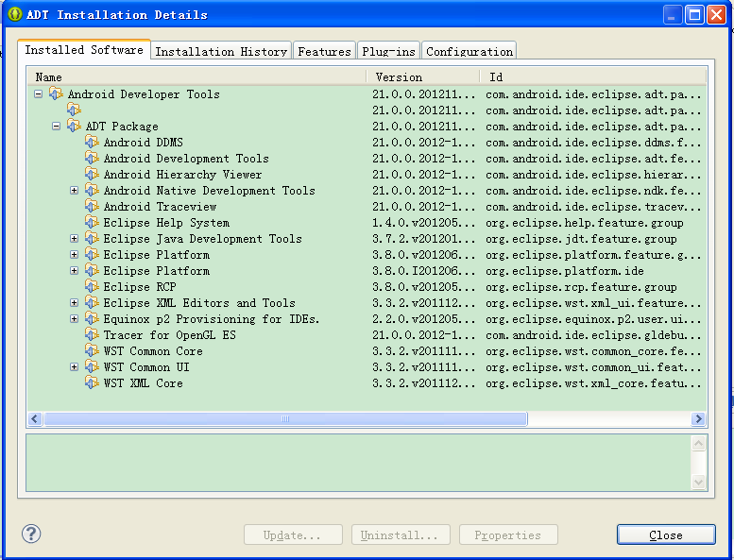734x560 pixels.
Task: Click the WST Common UI icon
Action: click(92, 366)
